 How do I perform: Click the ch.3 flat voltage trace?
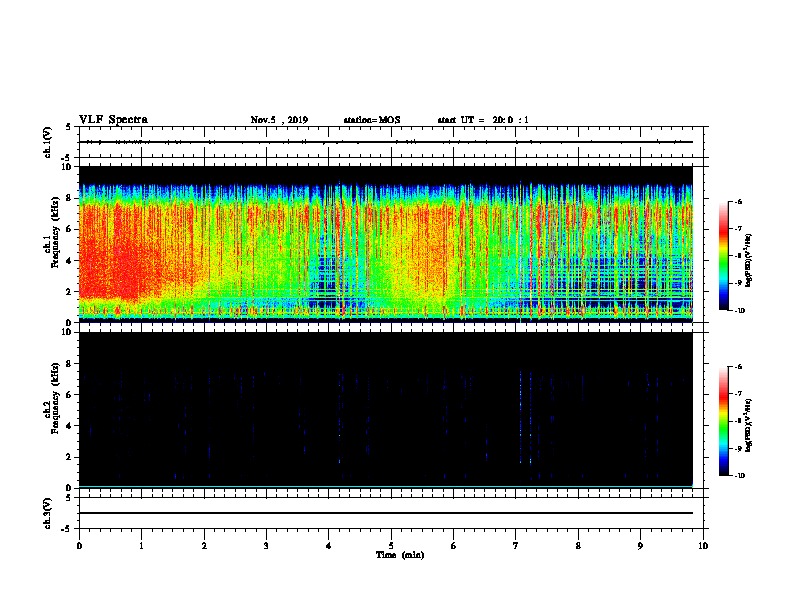click(x=386, y=513)
